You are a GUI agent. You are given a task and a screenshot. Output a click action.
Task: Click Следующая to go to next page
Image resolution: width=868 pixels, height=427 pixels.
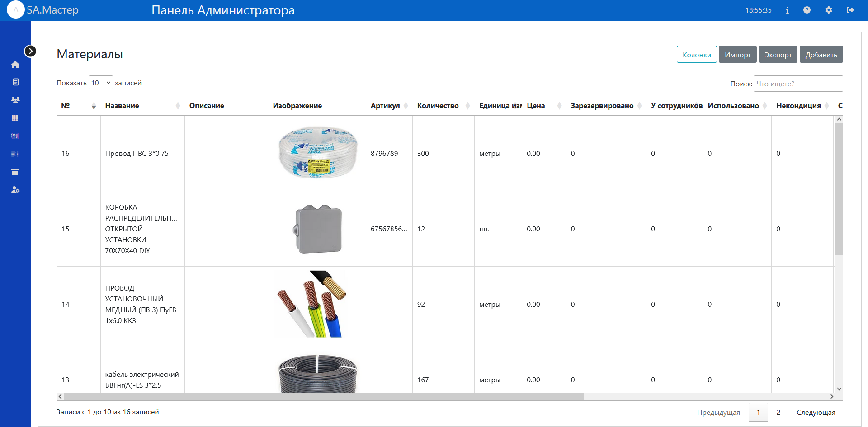click(816, 412)
